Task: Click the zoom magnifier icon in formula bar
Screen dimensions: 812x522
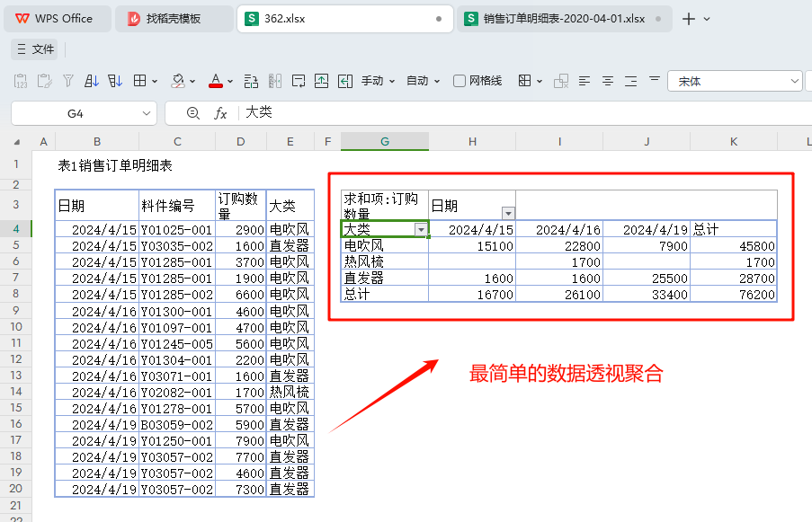Action: [x=193, y=113]
